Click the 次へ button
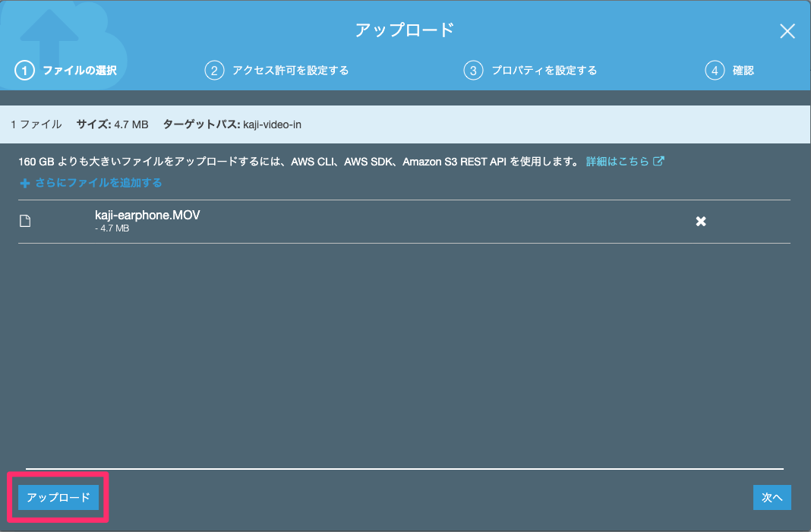Screen dimensions: 811x532 pos(772,497)
